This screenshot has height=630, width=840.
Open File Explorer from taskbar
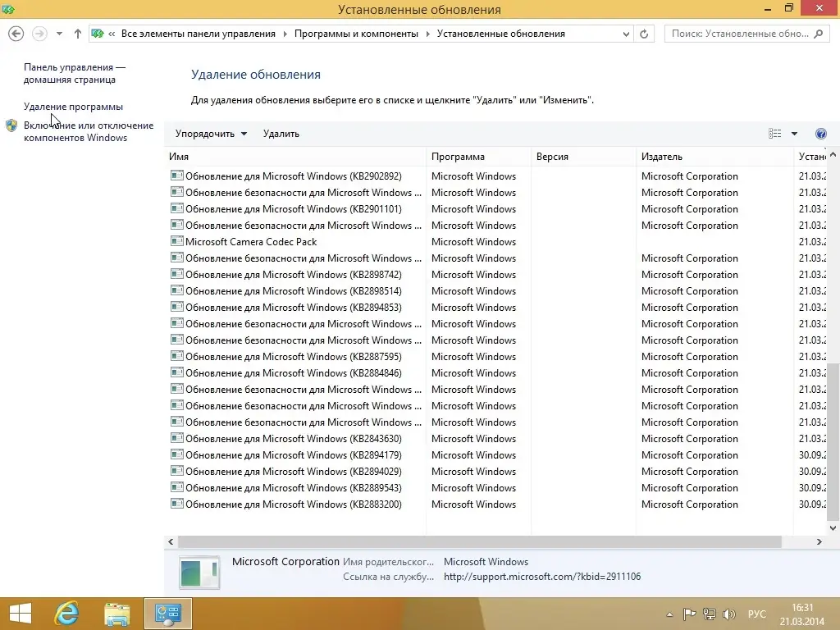[x=116, y=614]
